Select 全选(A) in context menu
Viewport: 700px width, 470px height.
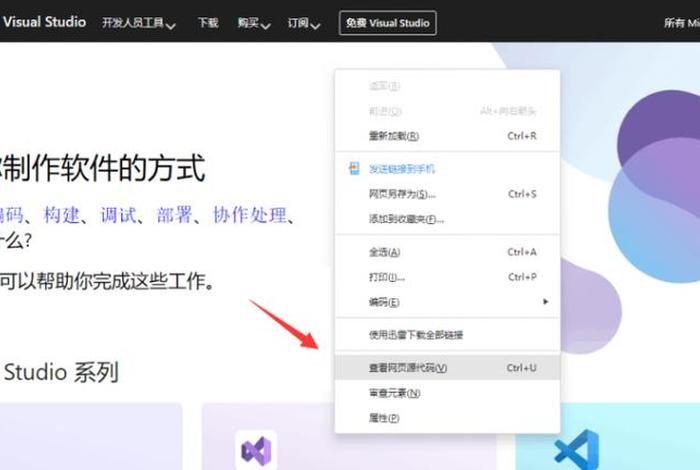click(447, 252)
